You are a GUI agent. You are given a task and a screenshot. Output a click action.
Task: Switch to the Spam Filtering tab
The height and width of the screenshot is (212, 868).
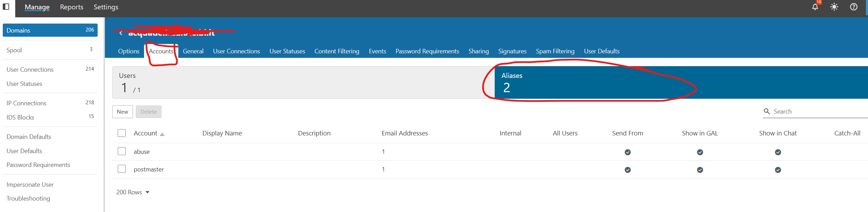[x=555, y=51]
